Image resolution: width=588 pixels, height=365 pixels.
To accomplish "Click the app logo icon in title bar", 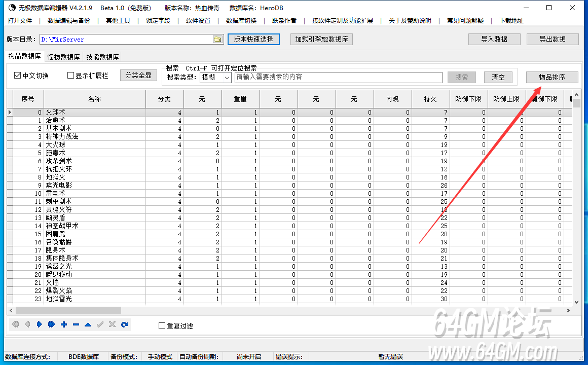I will (x=12, y=8).
